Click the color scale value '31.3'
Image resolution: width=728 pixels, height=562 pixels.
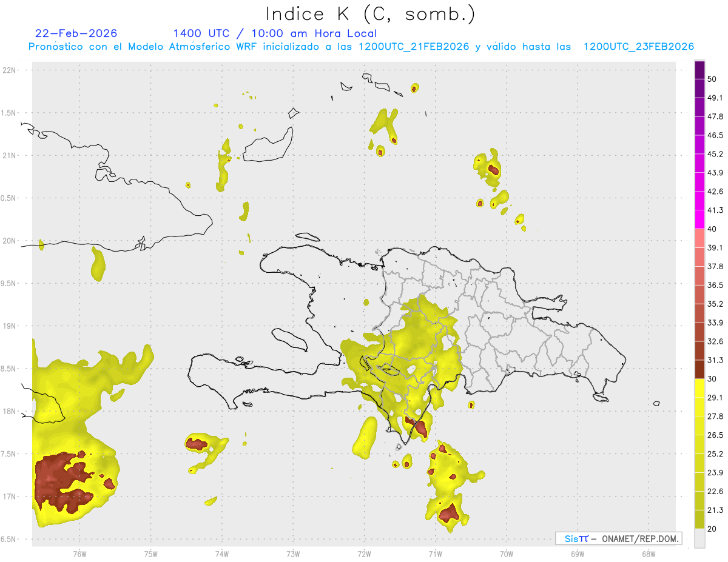pos(715,360)
